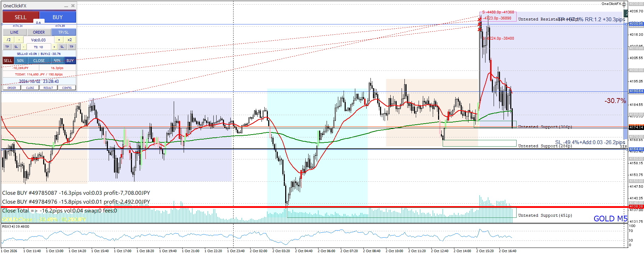Switch to the TP/SL tab
The width and height of the screenshot is (644, 255).
(x=64, y=32)
